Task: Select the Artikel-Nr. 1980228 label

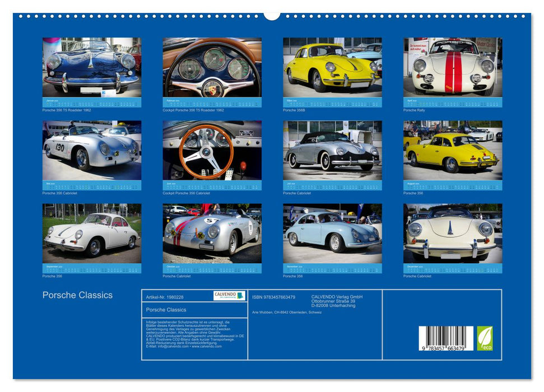Action: [164, 297]
